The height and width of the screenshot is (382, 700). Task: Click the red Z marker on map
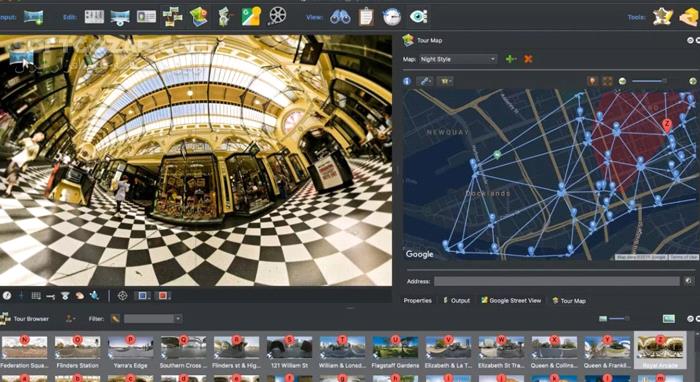click(667, 125)
